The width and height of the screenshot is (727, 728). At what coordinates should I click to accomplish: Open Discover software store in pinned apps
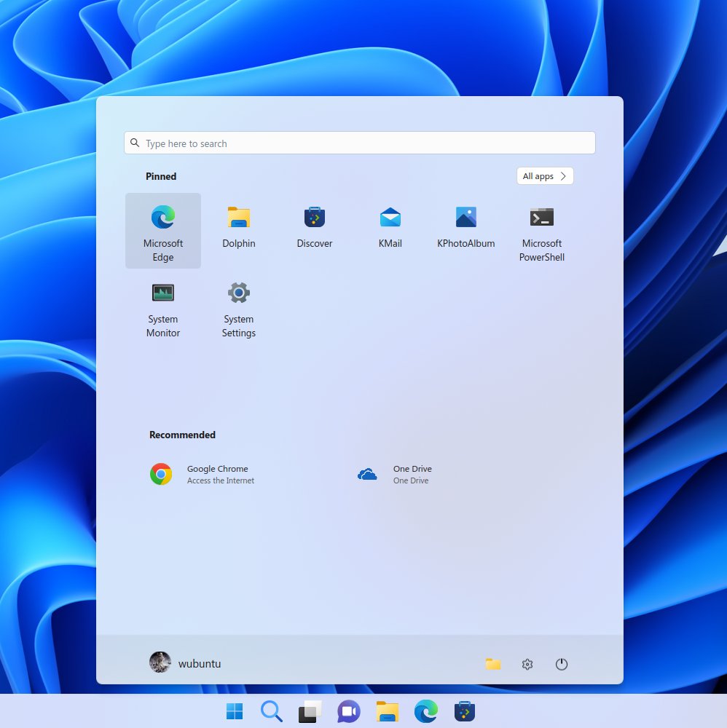click(315, 231)
